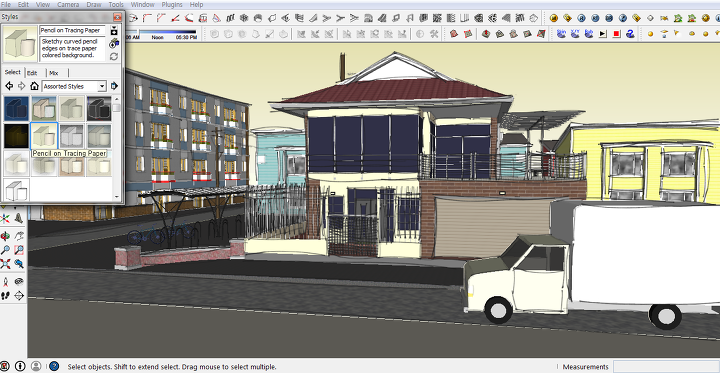
Task: Edit the style name field Pencil on Tracing Paper
Action: [73, 30]
